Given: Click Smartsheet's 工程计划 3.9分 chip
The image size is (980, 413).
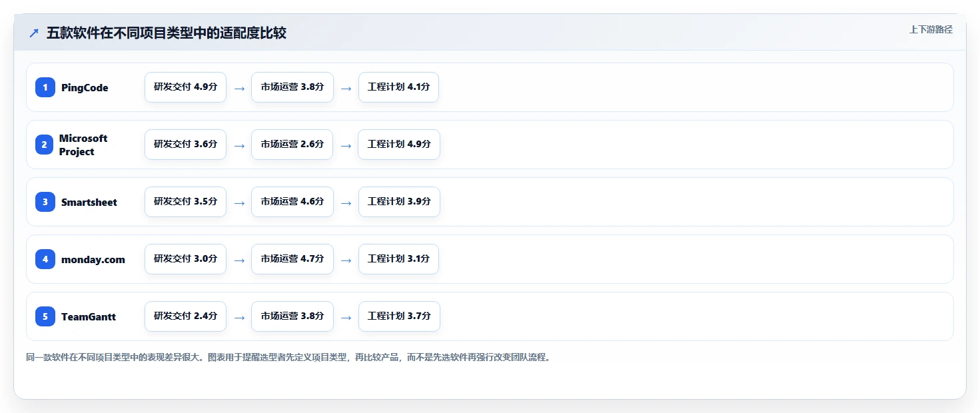Looking at the screenshot, I should pos(399,202).
